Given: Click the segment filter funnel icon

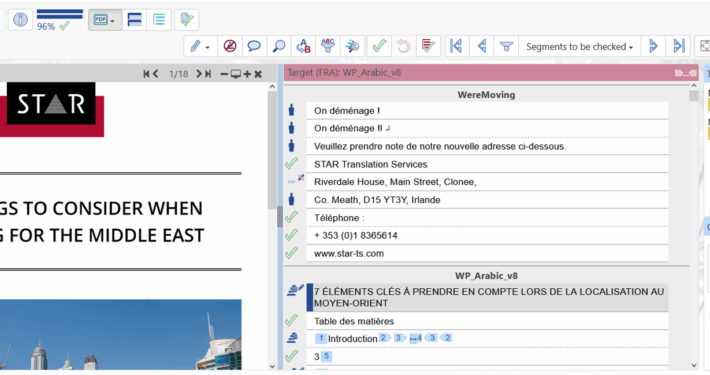Looking at the screenshot, I should (506, 46).
